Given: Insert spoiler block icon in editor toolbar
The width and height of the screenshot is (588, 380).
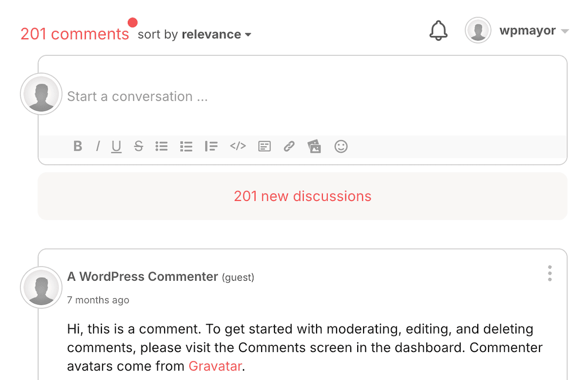Looking at the screenshot, I should 265,146.
